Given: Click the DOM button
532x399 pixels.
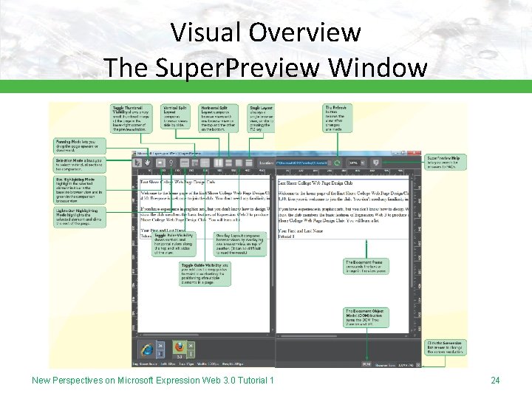Looking at the screenshot, I should pos(366,364).
